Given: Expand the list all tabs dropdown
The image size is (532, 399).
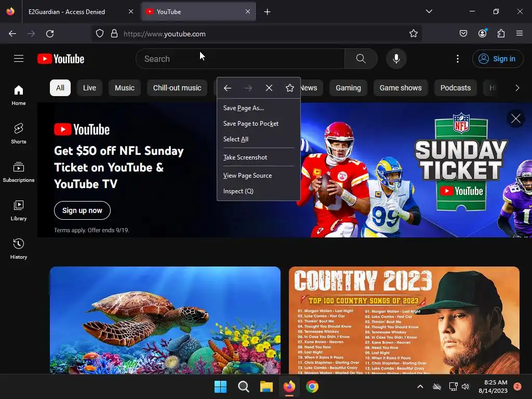Looking at the screenshot, I should click(429, 11).
